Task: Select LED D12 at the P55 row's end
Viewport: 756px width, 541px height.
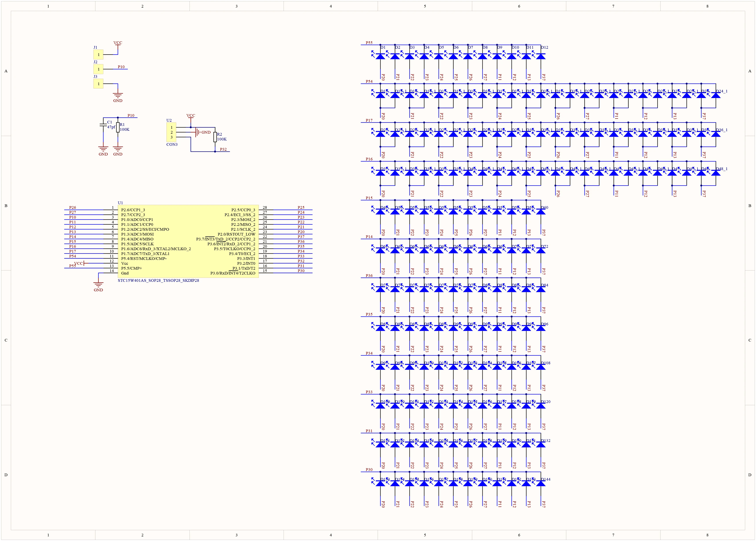Action: [541, 57]
